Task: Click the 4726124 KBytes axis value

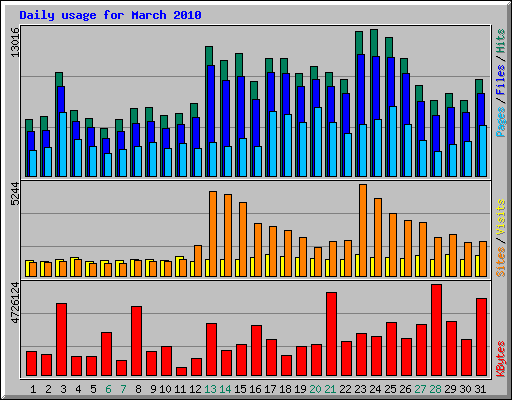Action: [15, 303]
